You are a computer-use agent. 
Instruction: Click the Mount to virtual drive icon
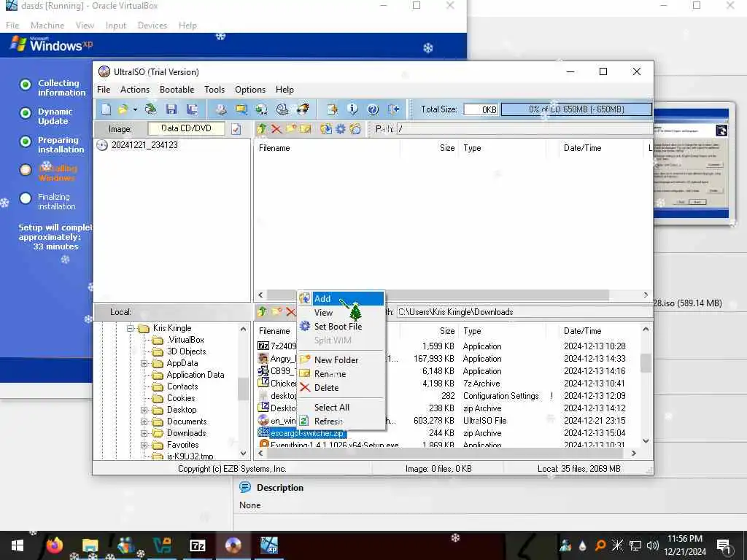tap(282, 109)
